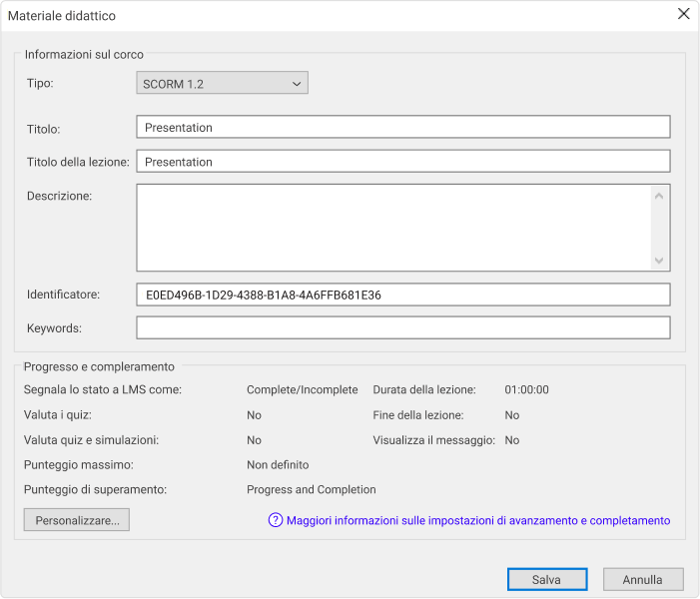
Task: Click the chevron arrow of Tipo combo box
Action: [297, 84]
